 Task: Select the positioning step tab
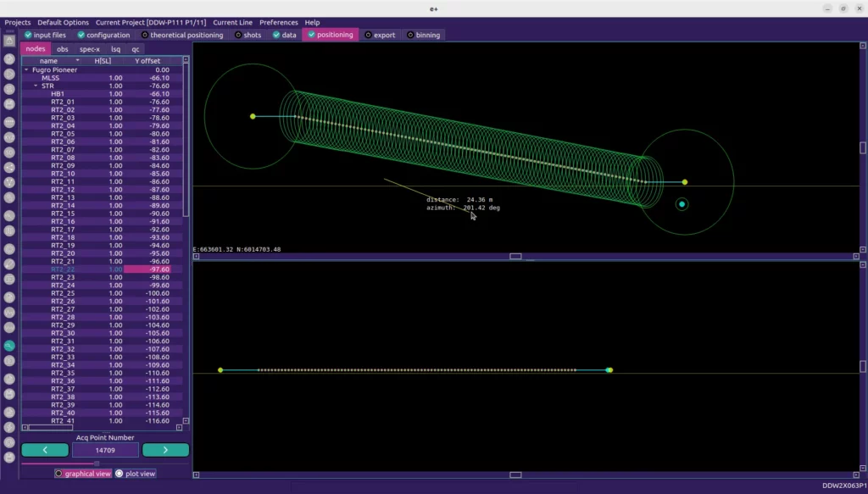point(331,34)
